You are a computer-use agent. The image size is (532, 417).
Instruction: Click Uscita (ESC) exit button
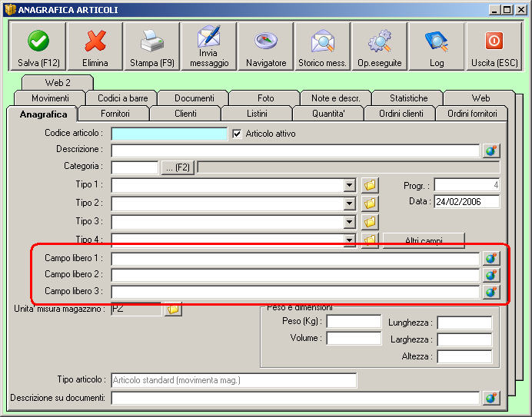(494, 46)
